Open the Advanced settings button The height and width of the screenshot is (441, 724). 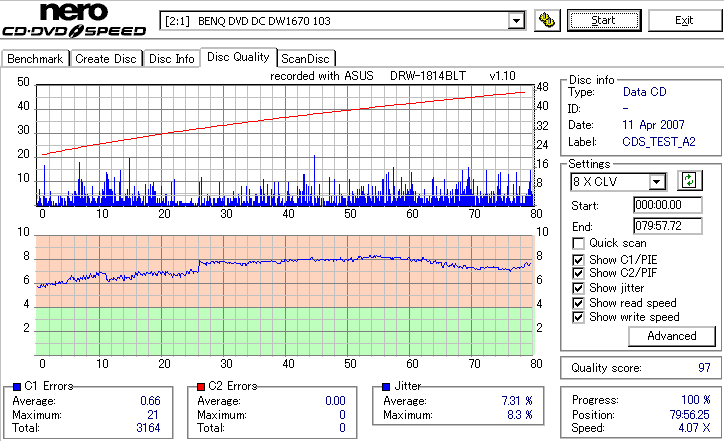[671, 336]
